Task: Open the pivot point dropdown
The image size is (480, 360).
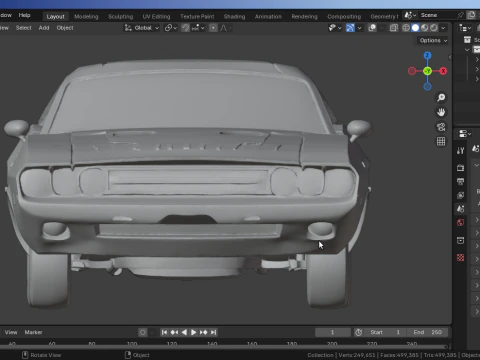Action: pos(171,28)
